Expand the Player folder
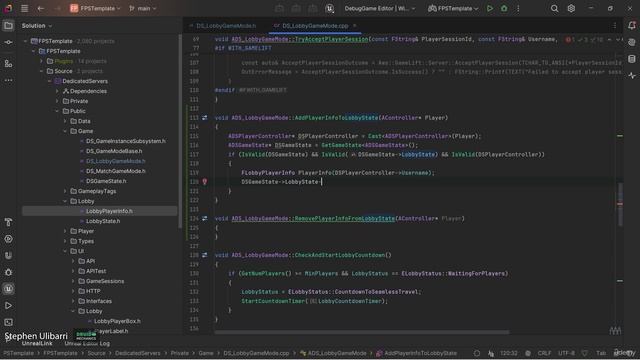Screen dimensions: 640x360 tap(65, 231)
